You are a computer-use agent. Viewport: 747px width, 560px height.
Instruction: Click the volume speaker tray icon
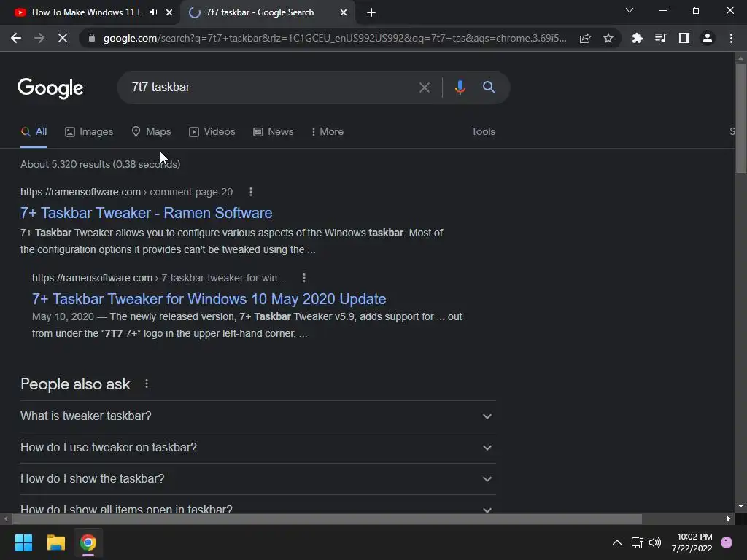click(655, 542)
